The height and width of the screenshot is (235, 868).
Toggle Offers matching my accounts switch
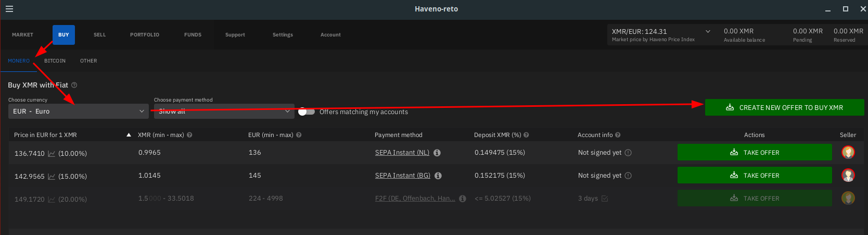pos(307,112)
